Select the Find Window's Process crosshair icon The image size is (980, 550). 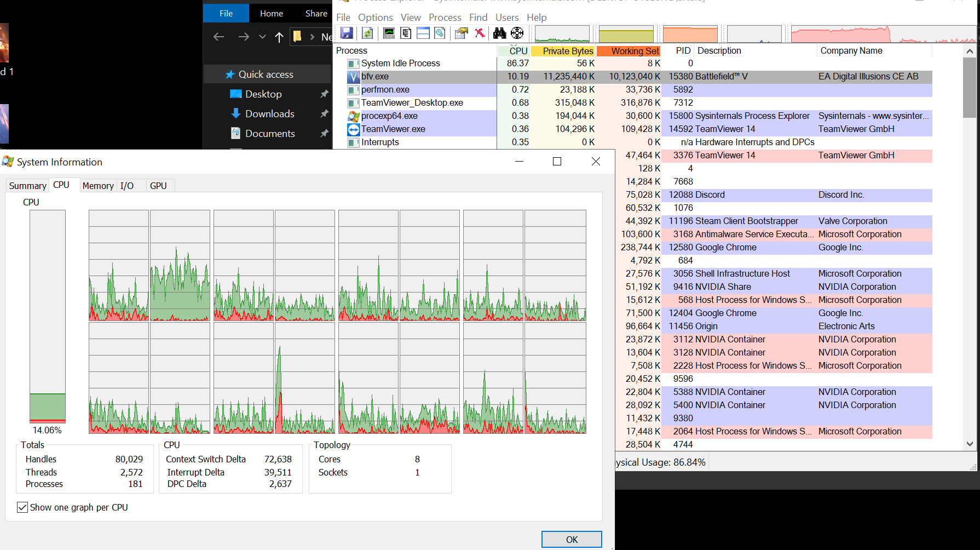(x=517, y=33)
